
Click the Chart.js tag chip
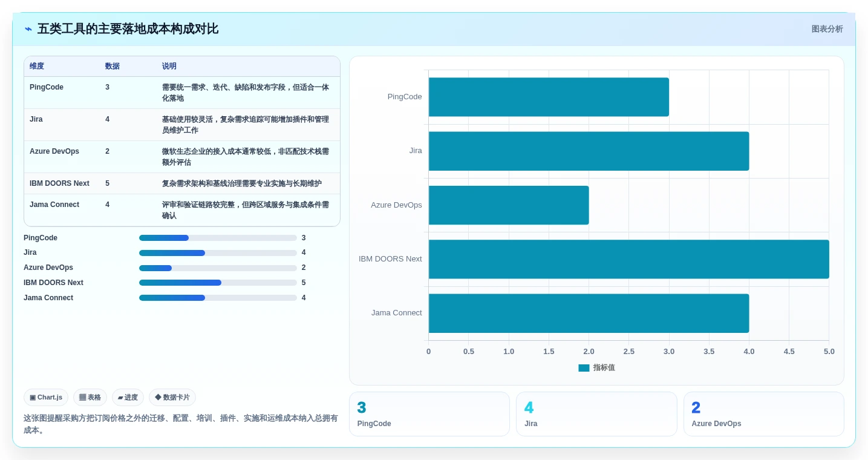46,397
